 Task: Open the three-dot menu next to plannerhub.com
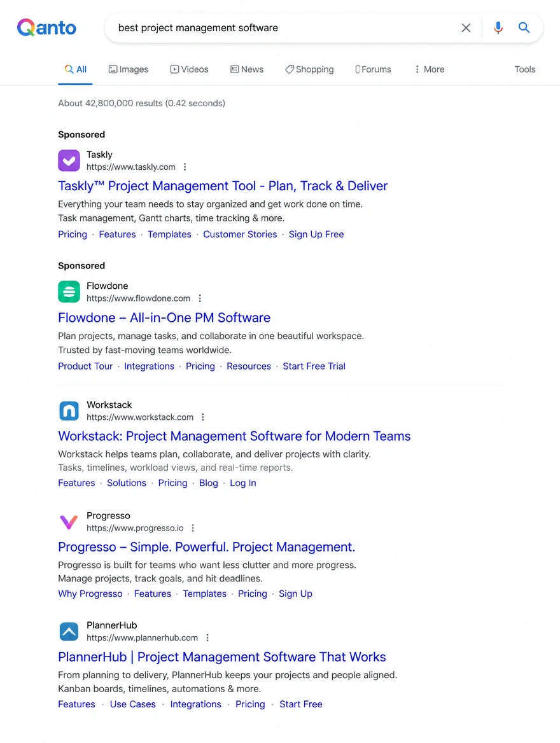[207, 638]
